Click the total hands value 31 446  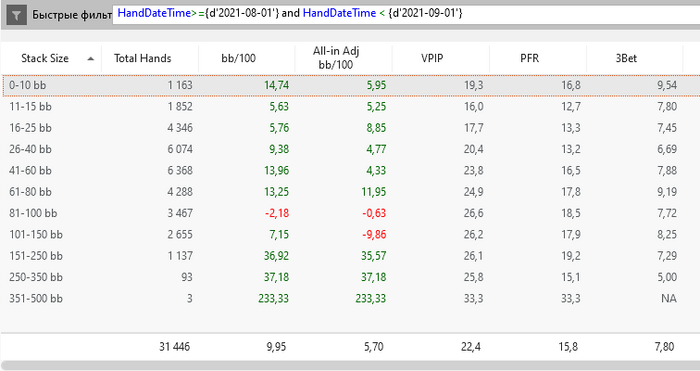tap(174, 346)
